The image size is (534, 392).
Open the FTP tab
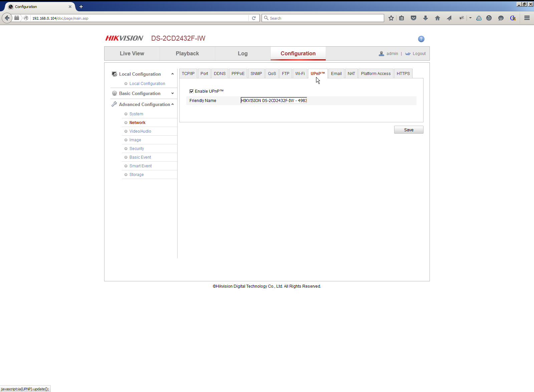[x=286, y=74]
